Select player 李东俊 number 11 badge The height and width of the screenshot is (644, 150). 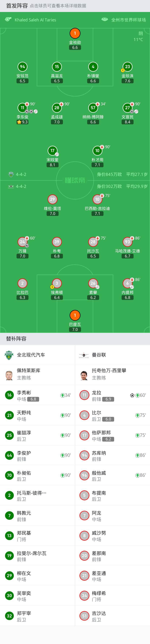pos(22,108)
